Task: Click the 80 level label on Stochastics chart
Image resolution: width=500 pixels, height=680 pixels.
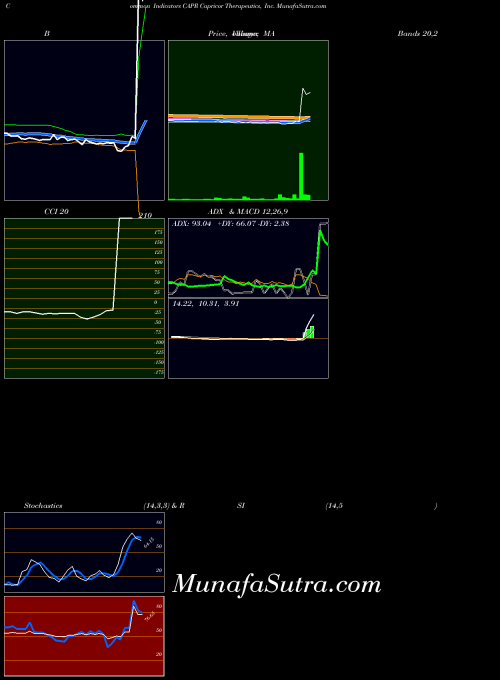Action: coord(159,523)
